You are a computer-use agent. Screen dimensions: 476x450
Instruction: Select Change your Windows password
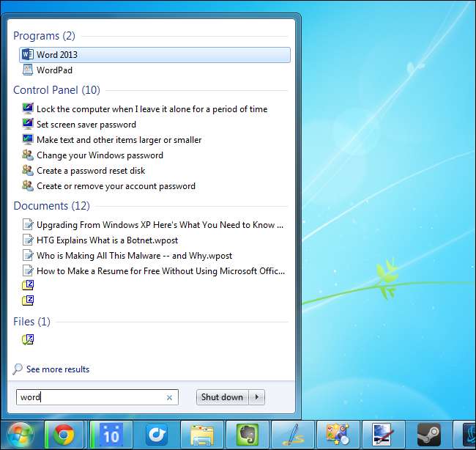[100, 155]
